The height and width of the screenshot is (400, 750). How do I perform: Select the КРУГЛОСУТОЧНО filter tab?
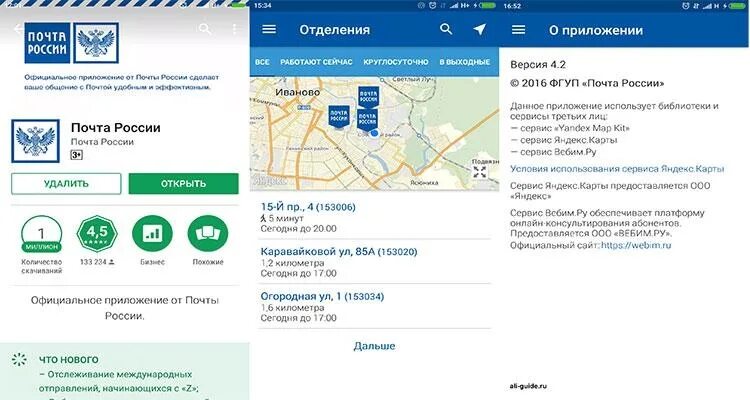point(396,62)
